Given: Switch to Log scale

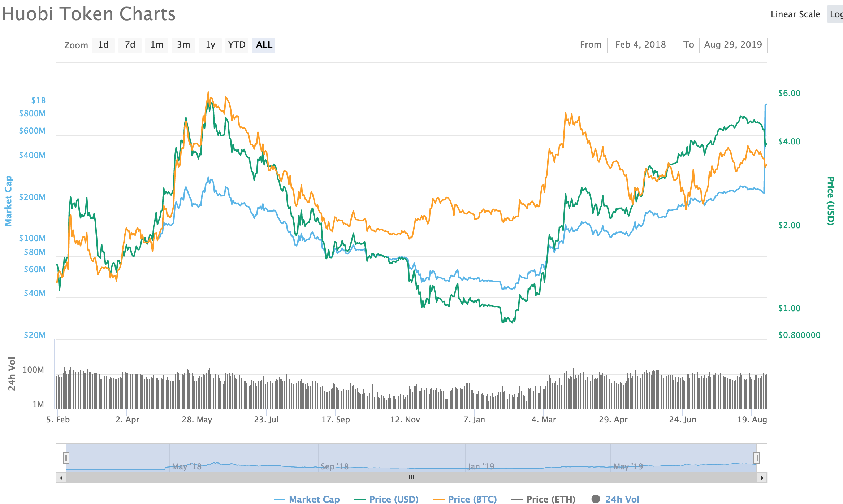Looking at the screenshot, I should tap(836, 14).
